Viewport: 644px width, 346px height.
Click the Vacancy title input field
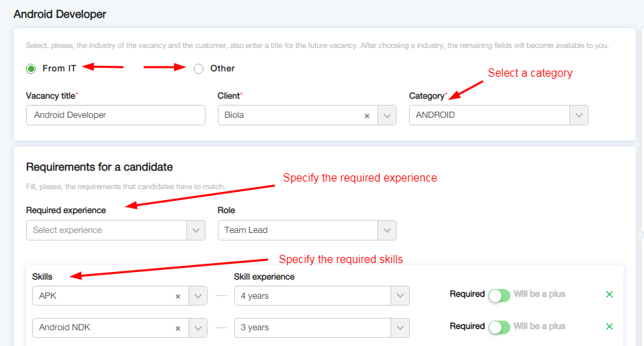pos(115,115)
